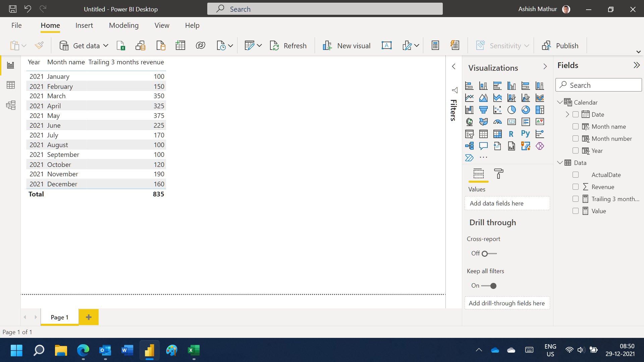Switch to the View ribbon tab
Viewport: 644px width, 362px height.
click(x=162, y=25)
